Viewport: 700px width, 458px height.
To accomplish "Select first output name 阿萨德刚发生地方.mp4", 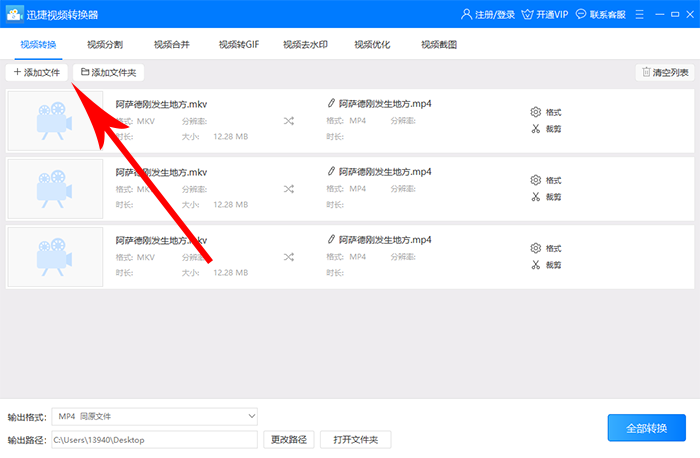I will point(385,104).
